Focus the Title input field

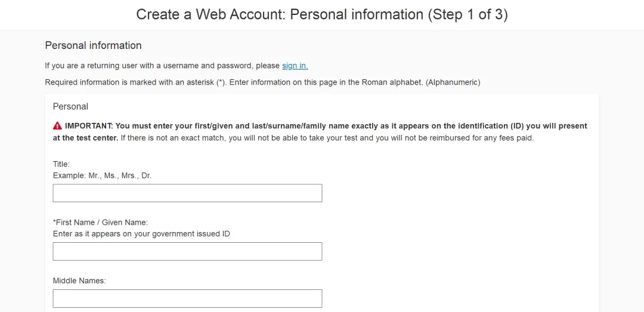(x=187, y=193)
